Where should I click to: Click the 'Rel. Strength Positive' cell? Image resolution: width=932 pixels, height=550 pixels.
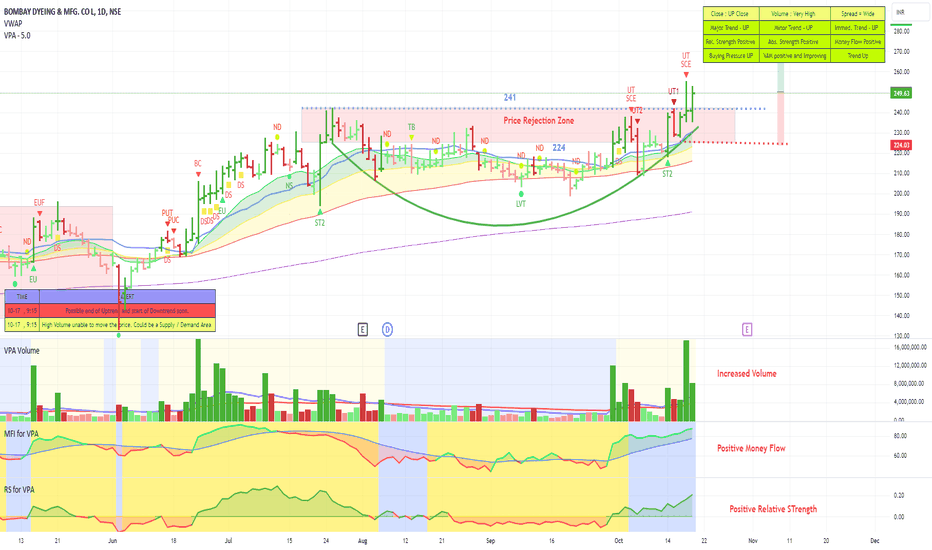point(731,42)
